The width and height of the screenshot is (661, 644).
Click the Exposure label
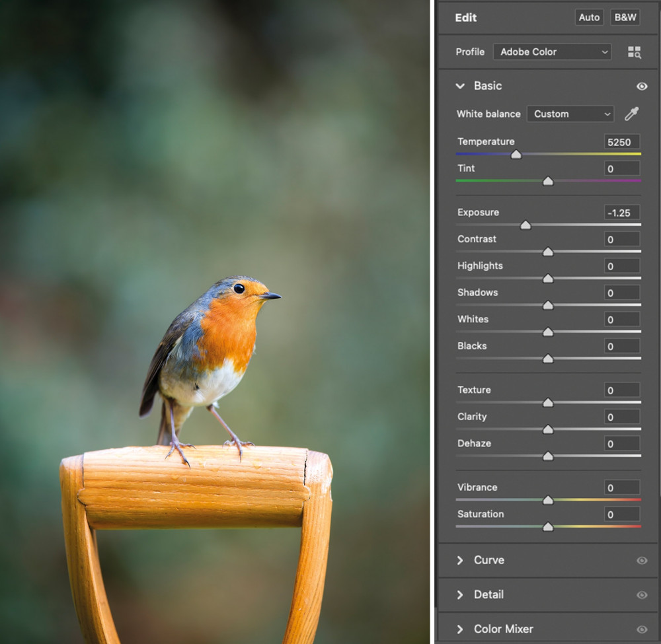[478, 212]
